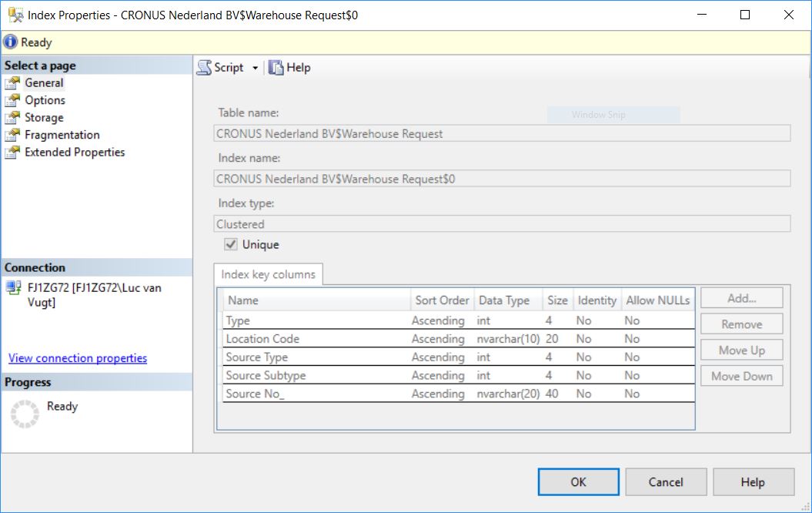Screen dimensions: 812x513
Task: Click the Allow NULLs column header
Action: 657,300
